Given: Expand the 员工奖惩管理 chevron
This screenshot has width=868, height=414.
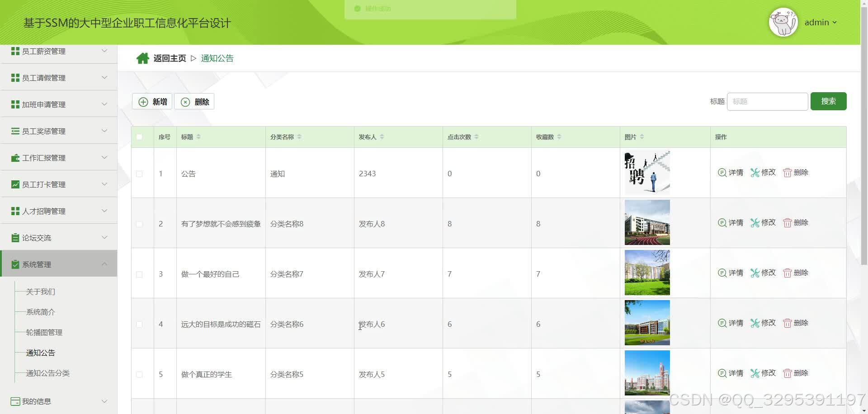Looking at the screenshot, I should pyautogui.click(x=104, y=131).
